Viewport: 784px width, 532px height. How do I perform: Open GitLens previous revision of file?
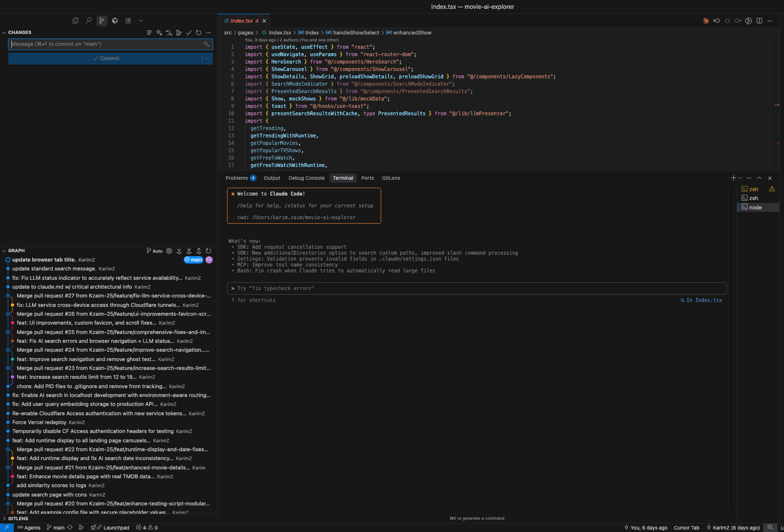(x=717, y=21)
